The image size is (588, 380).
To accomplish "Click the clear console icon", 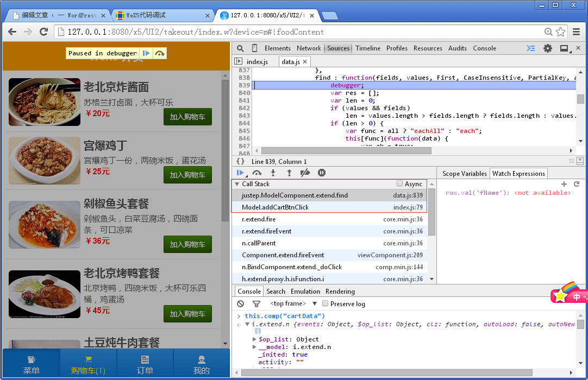I will coord(240,303).
